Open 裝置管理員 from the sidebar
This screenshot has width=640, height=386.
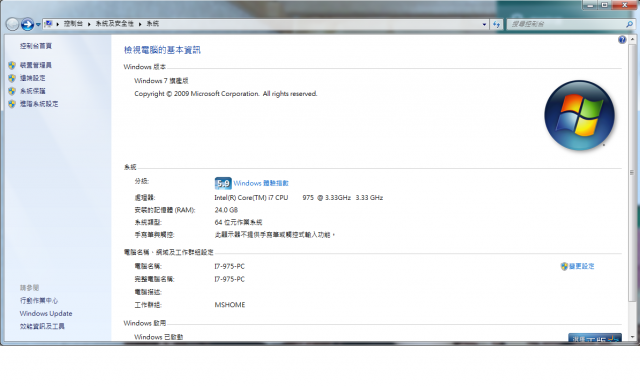(36, 65)
